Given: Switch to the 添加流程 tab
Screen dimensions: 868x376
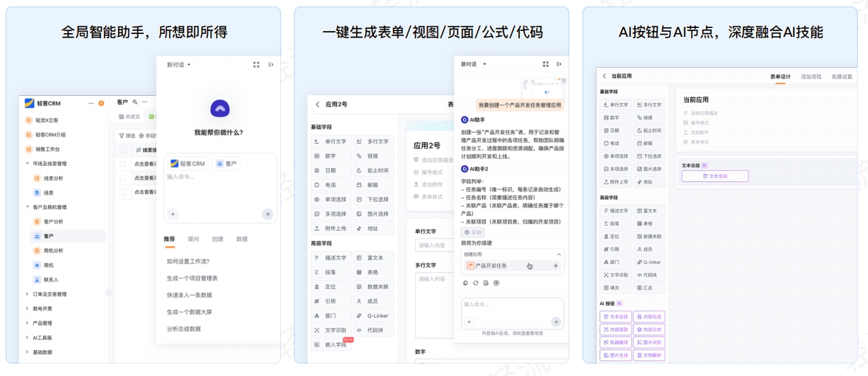Looking at the screenshot, I should tap(810, 76).
